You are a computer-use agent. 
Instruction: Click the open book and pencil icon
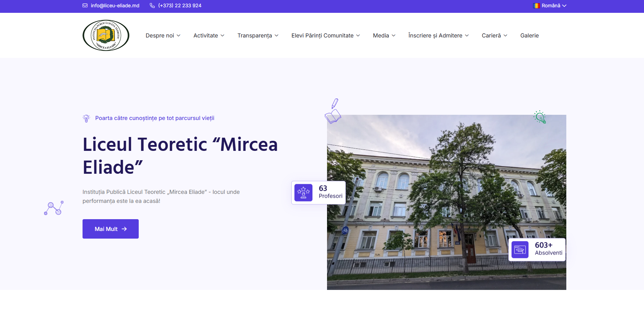point(333,112)
